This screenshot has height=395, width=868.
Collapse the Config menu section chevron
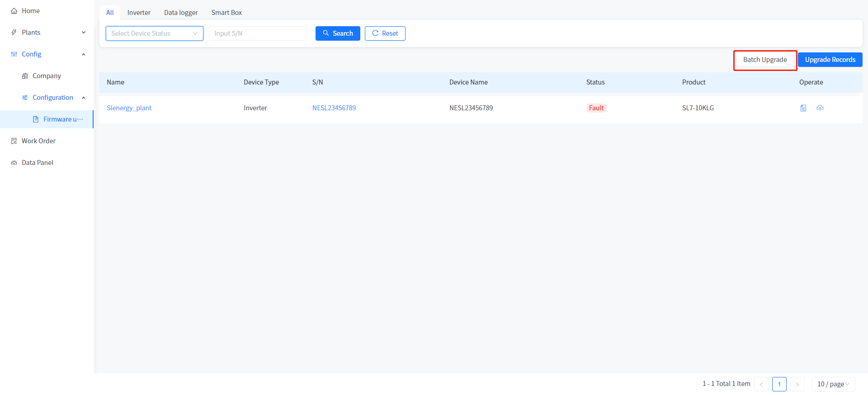pos(84,54)
